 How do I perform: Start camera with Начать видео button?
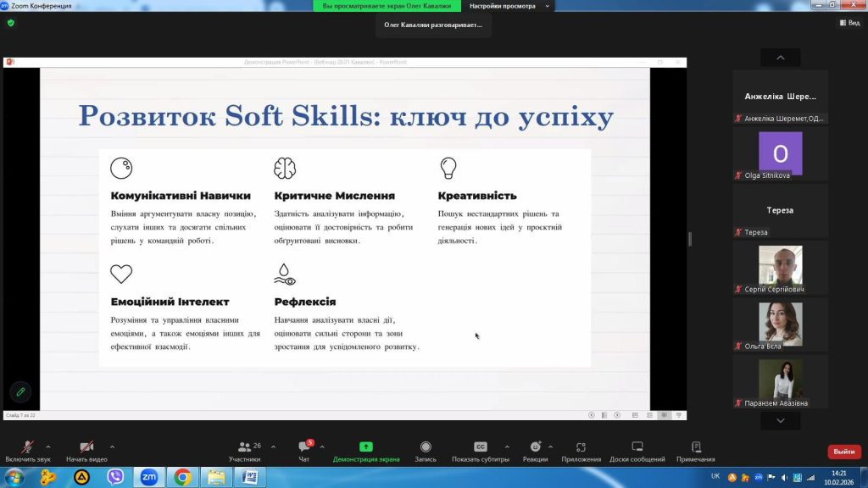[86, 447]
